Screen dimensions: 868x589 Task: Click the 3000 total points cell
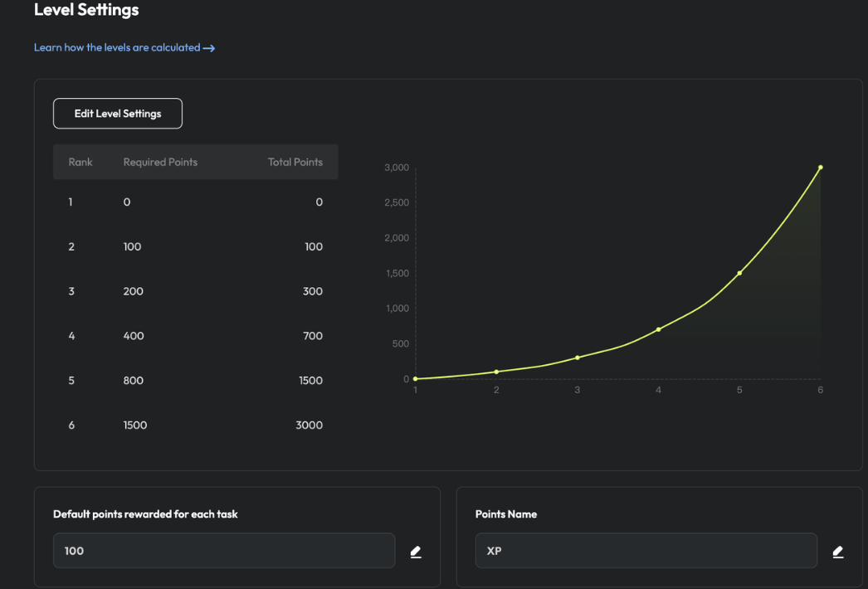[x=309, y=426]
